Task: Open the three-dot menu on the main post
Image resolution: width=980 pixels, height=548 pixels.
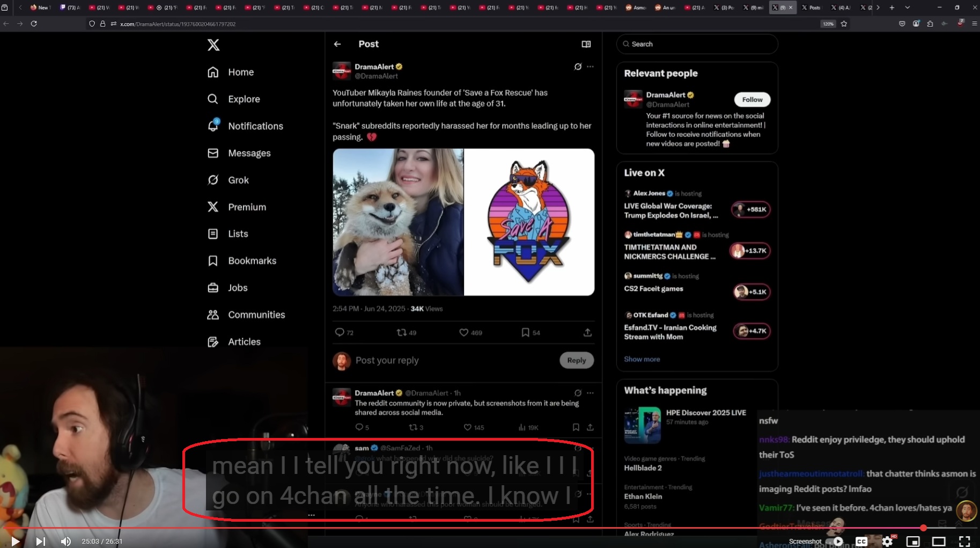Action: click(590, 67)
